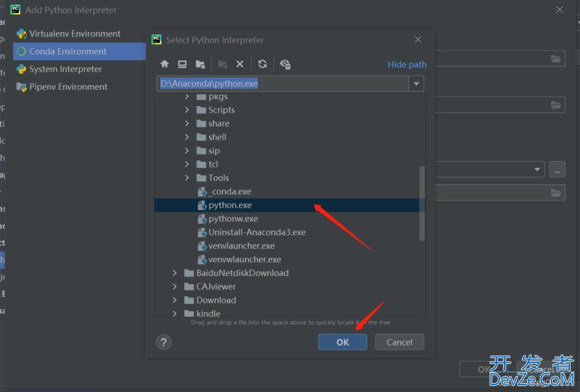The width and height of the screenshot is (580, 392).
Task: Expand the Tools folder
Action: point(187,178)
